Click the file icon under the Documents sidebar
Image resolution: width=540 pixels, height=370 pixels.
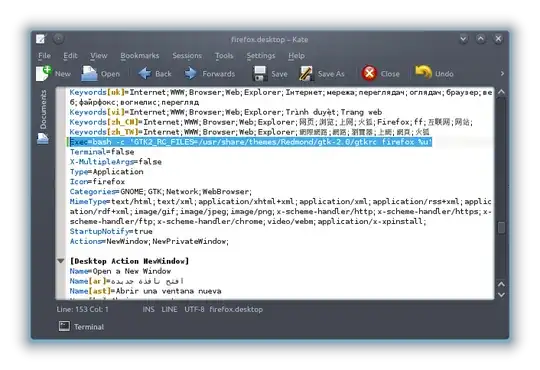point(43,138)
